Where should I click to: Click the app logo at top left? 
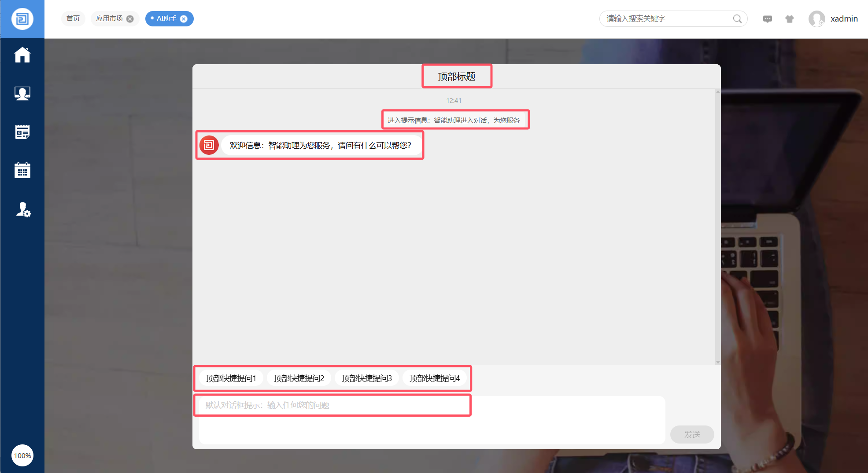pos(22,19)
